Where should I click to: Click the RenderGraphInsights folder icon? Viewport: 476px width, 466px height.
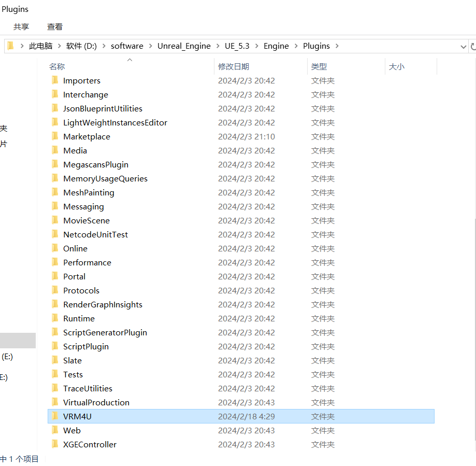pyautogui.click(x=55, y=304)
